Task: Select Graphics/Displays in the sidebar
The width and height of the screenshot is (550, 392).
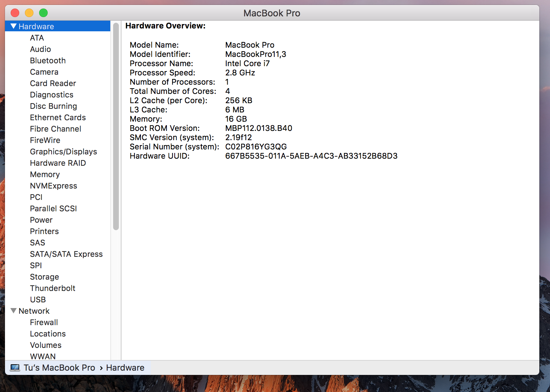Action: 63,152
